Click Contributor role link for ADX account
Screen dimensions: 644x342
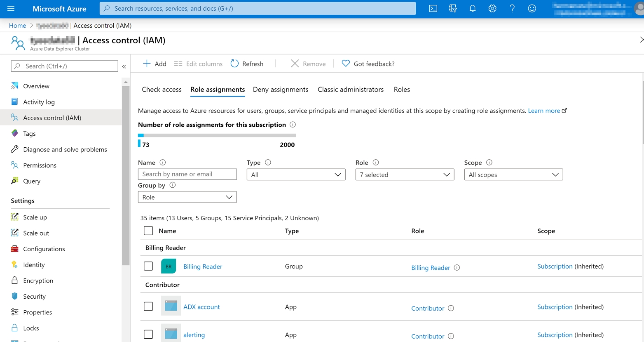coord(428,308)
